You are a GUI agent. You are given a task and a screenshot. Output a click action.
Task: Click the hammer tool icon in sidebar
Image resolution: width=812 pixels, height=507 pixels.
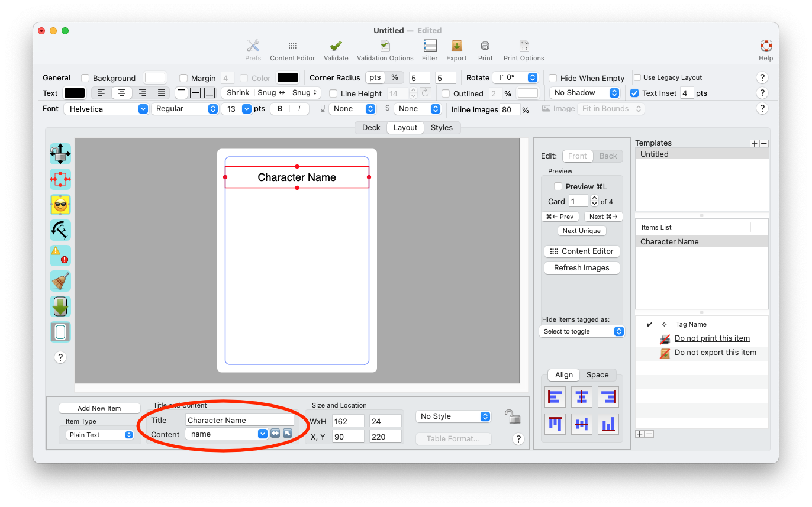point(60,230)
